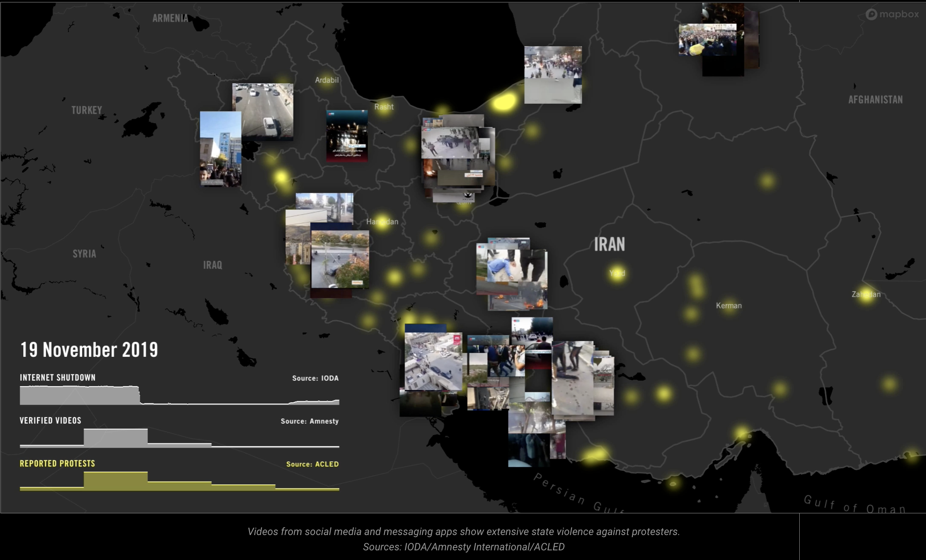Click the Source: ACLED label
Viewport: 926px width, 560px height.
point(312,464)
